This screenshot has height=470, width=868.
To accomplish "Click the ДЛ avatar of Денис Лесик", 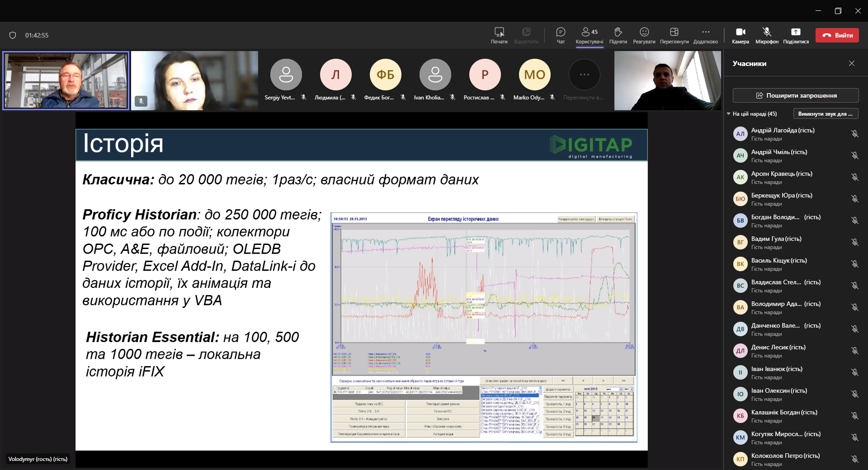I will (x=740, y=351).
